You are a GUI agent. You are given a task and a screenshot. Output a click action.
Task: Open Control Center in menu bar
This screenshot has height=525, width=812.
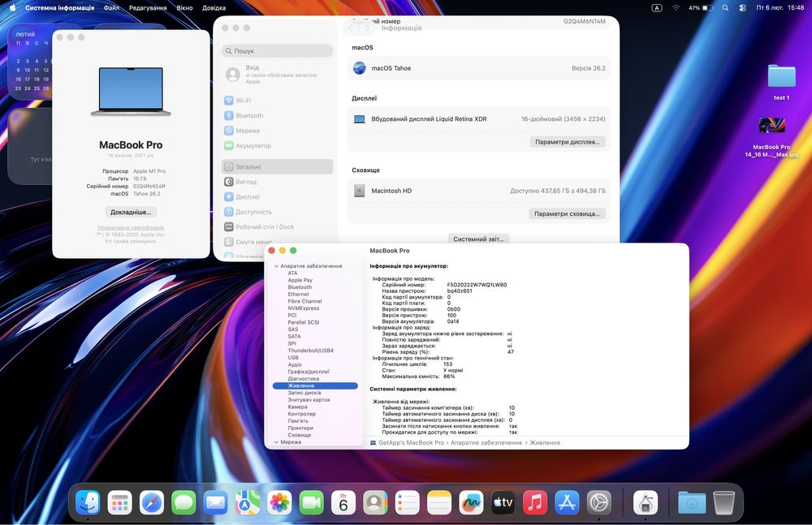(x=743, y=8)
